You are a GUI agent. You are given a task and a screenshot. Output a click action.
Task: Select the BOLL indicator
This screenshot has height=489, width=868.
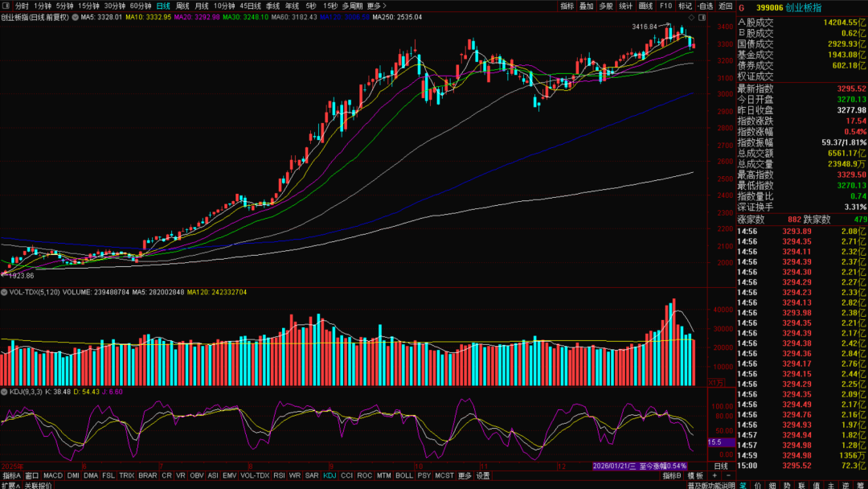(403, 475)
